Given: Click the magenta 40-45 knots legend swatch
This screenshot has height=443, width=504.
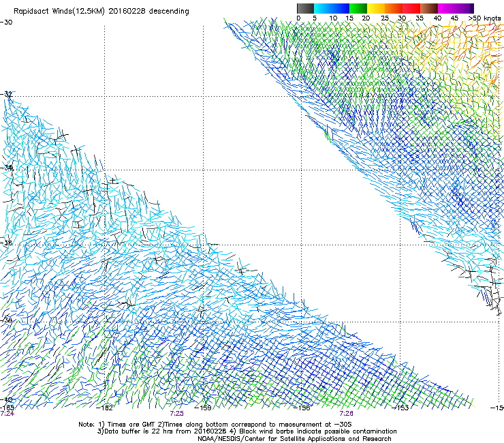Looking at the screenshot, I should [447, 8].
